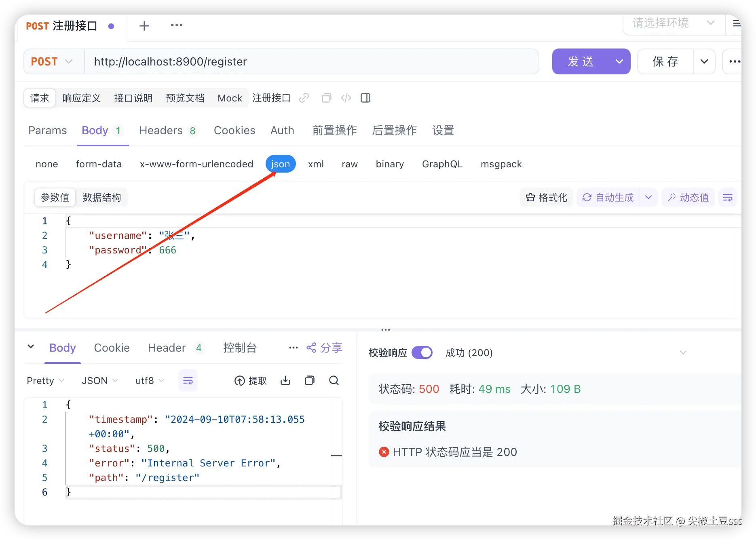Click the 请求 tab
This screenshot has width=756, height=540.
40,98
